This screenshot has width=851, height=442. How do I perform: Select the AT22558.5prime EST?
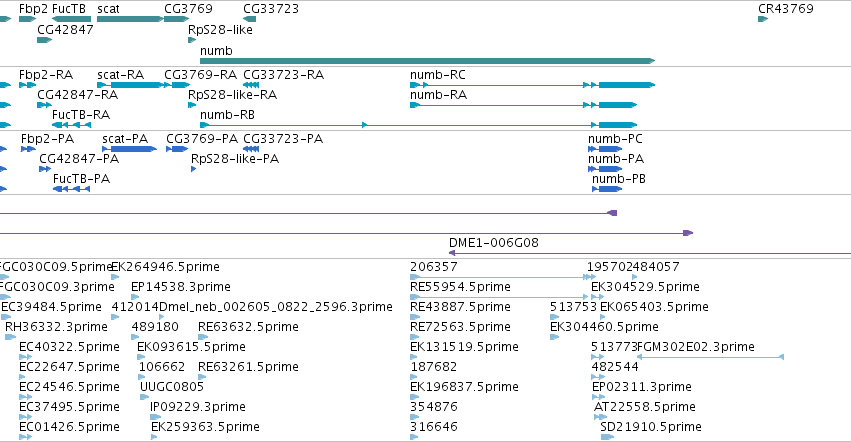coord(600,418)
